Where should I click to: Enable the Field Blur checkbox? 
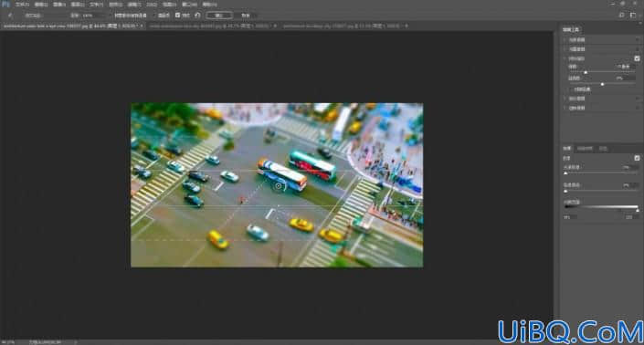coord(637,40)
